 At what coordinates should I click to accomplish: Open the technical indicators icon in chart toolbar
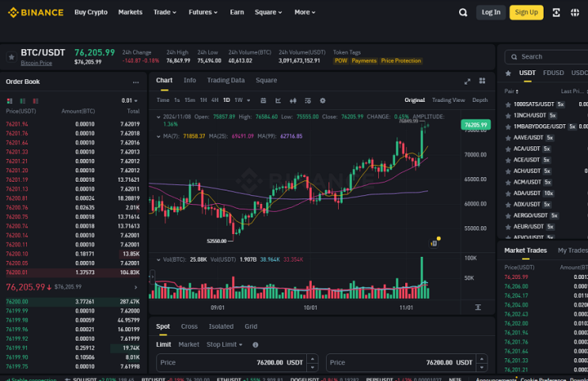coord(279,100)
